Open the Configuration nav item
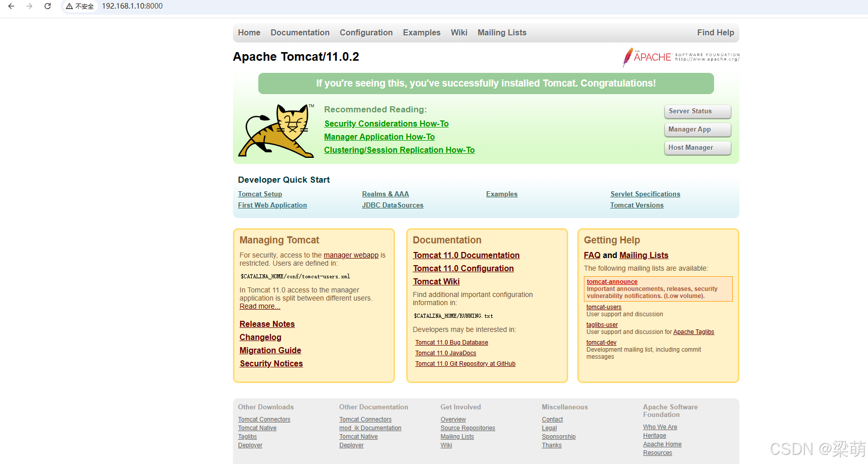868x464 pixels. [x=366, y=32]
